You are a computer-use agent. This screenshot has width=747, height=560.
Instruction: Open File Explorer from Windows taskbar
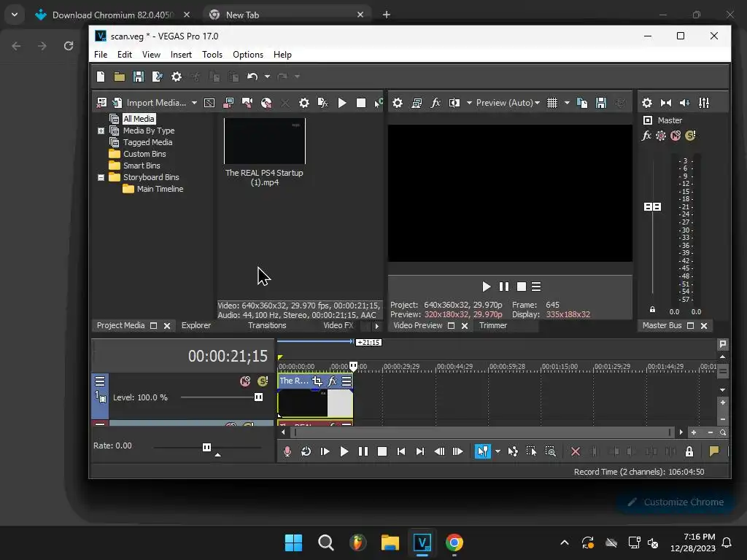[x=390, y=542]
